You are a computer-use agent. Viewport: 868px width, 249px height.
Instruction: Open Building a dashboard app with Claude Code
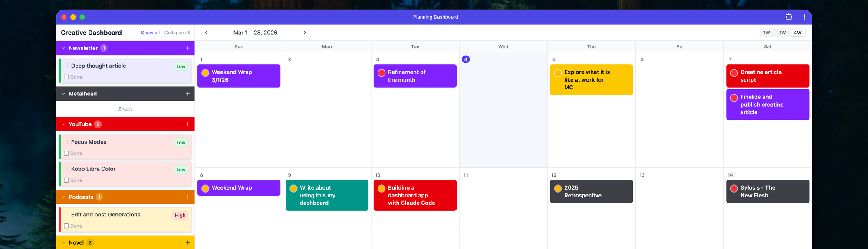415,195
